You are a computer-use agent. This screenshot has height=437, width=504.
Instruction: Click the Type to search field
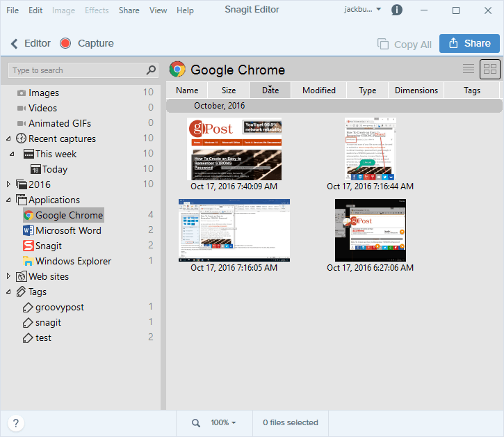pos(83,70)
